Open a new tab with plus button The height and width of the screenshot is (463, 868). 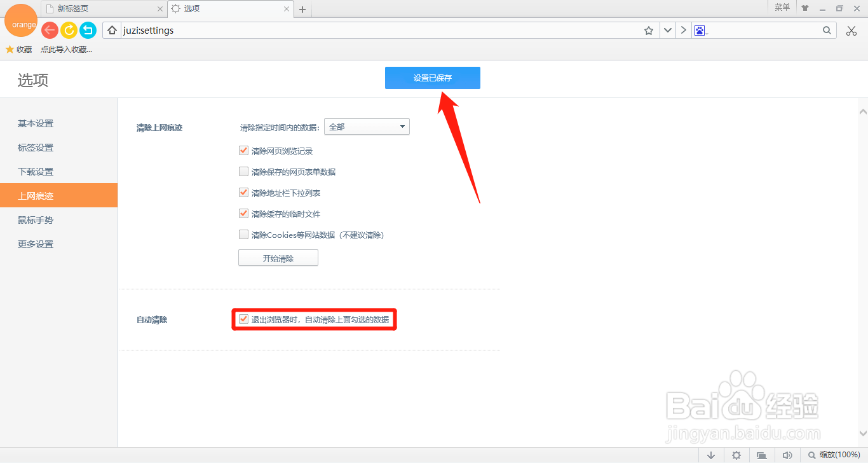pyautogui.click(x=302, y=10)
